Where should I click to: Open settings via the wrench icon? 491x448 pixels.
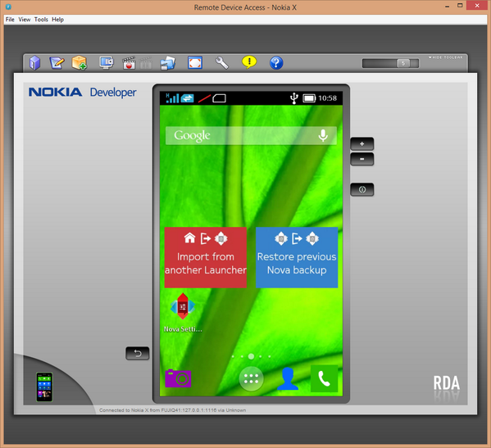coord(222,63)
